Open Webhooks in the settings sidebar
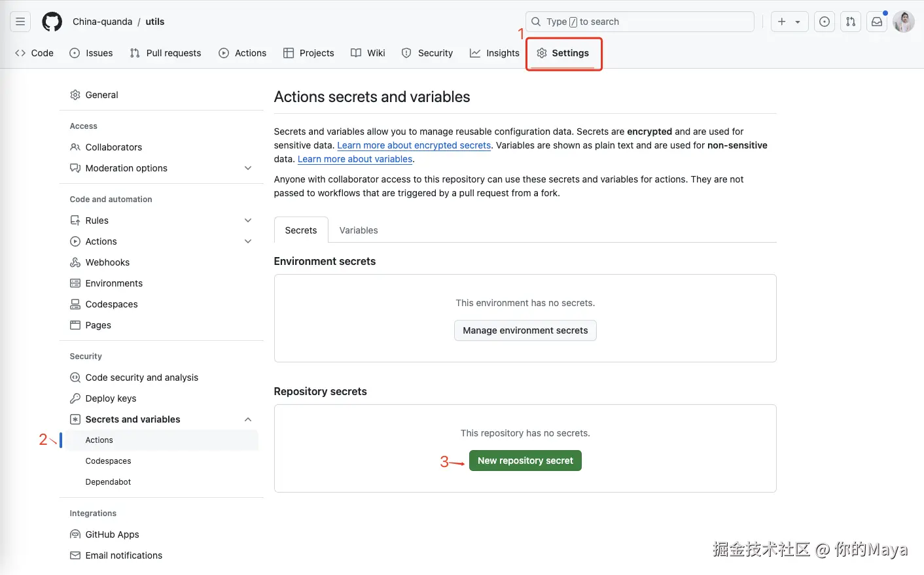 107,262
